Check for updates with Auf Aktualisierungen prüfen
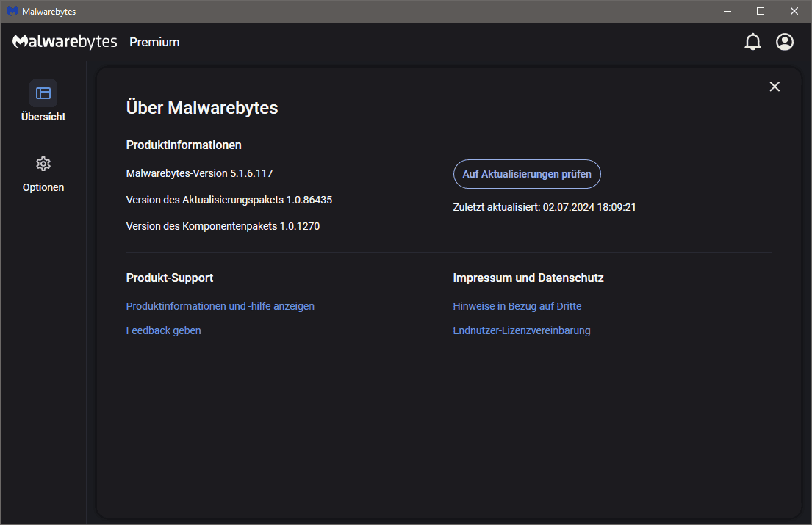 (x=527, y=174)
